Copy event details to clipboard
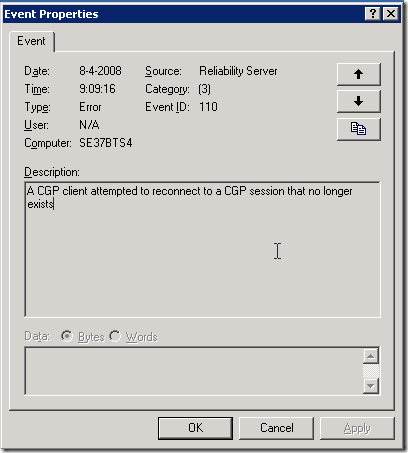Screen dimensions: 408x453 tap(359, 129)
